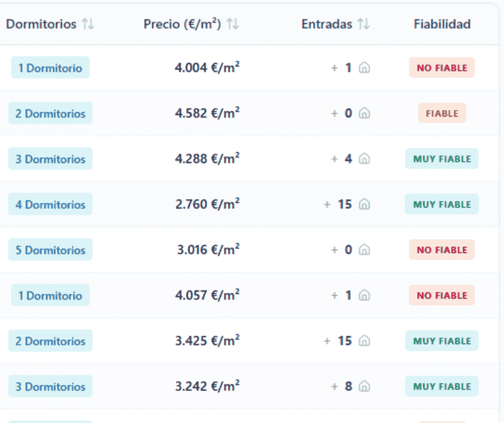Click house icon in 3.425 €/m² row
The height and width of the screenshot is (423, 504).
pos(365,341)
